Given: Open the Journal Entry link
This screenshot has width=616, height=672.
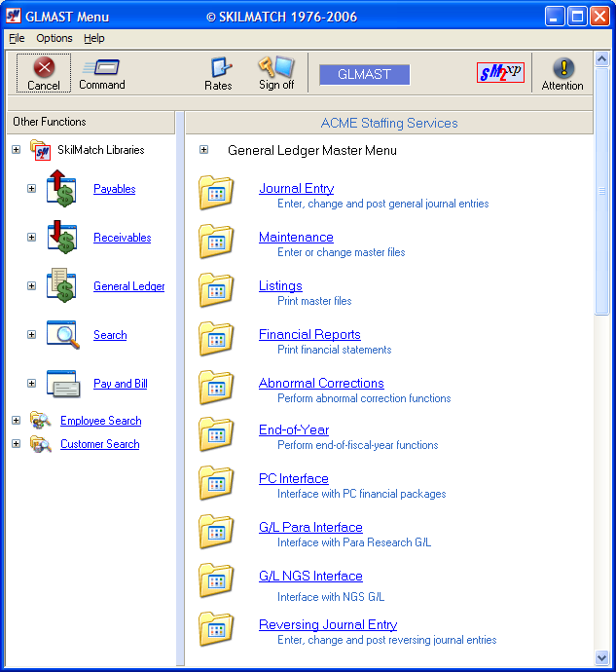Looking at the screenshot, I should (x=297, y=189).
